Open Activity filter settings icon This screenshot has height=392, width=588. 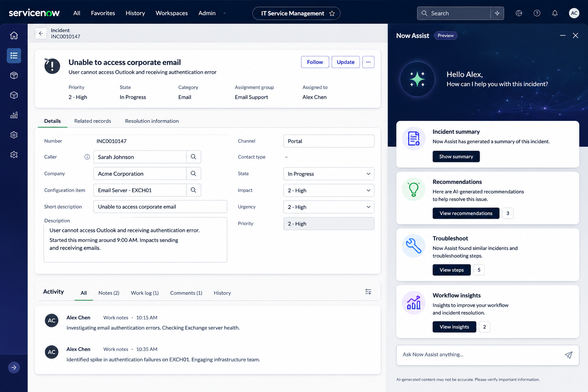(368, 292)
